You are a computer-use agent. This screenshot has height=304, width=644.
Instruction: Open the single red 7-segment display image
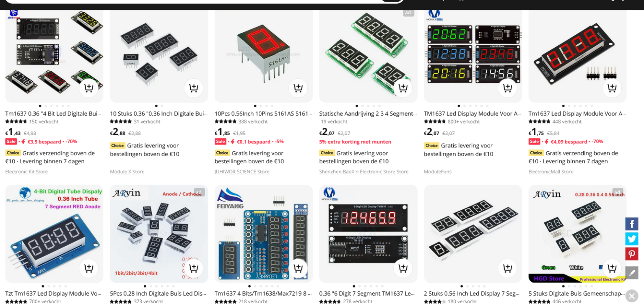coord(263,52)
